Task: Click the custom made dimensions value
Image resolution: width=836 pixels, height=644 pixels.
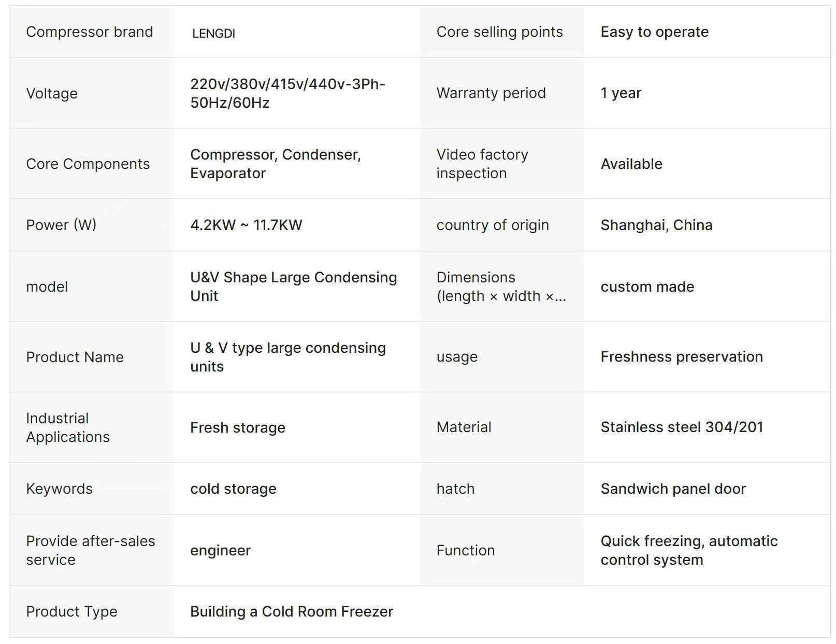Action: 647,287
